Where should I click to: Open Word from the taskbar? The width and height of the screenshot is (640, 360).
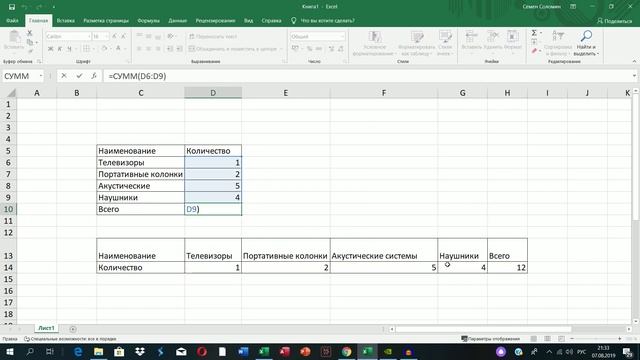[x=243, y=351]
